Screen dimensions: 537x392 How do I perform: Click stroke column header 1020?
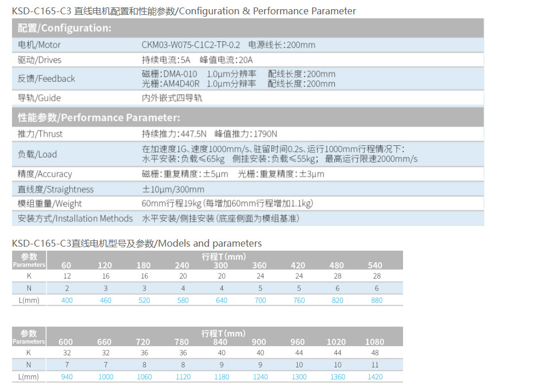(336, 342)
